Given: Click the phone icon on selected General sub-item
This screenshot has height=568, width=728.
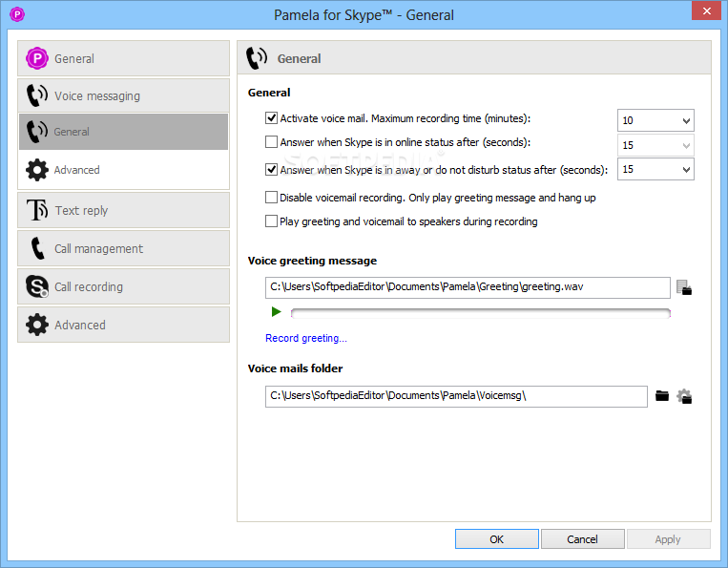Looking at the screenshot, I should click(x=36, y=132).
